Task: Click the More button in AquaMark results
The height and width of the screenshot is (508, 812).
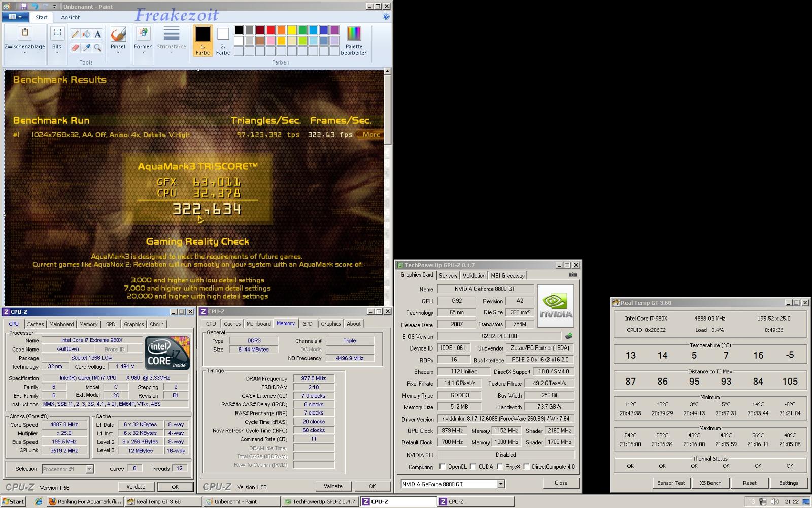Action: pos(370,134)
